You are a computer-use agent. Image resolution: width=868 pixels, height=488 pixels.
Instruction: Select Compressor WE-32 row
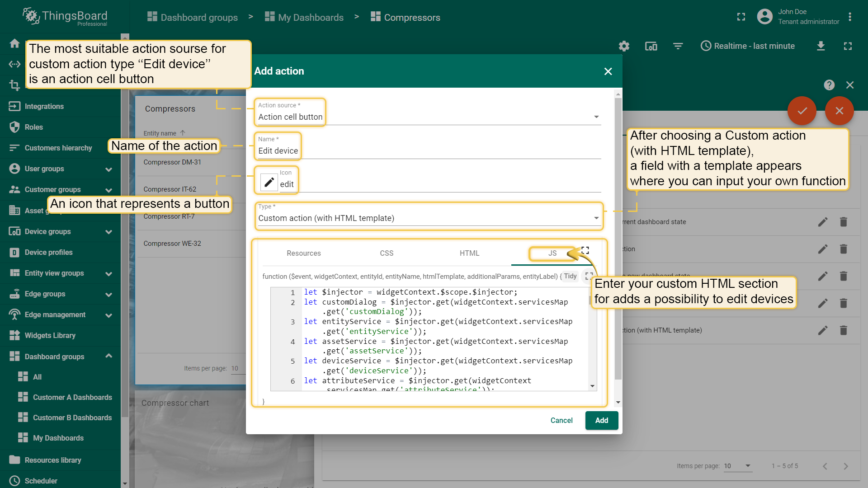[191, 244]
